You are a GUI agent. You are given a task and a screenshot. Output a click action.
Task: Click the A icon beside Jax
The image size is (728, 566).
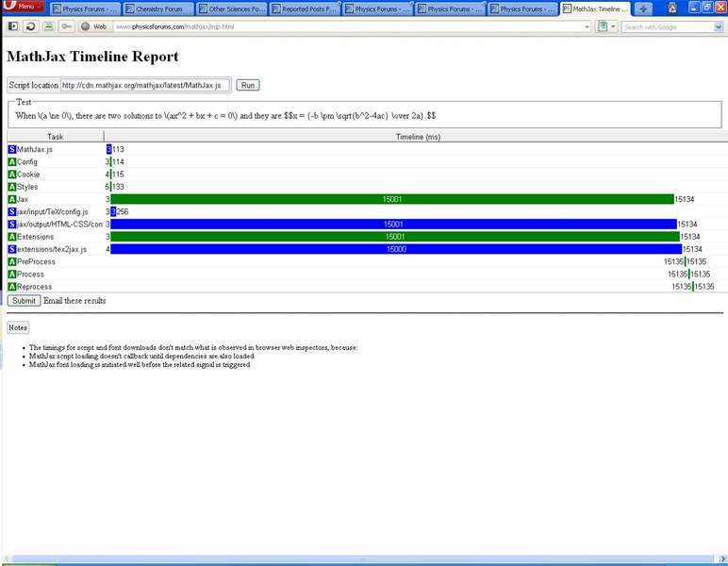[x=12, y=199]
